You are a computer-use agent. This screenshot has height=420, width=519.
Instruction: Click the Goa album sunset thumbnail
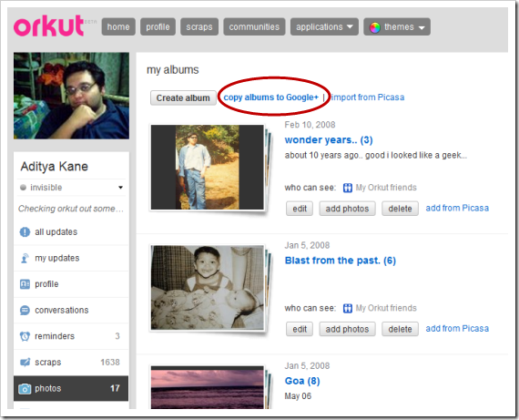(x=208, y=387)
